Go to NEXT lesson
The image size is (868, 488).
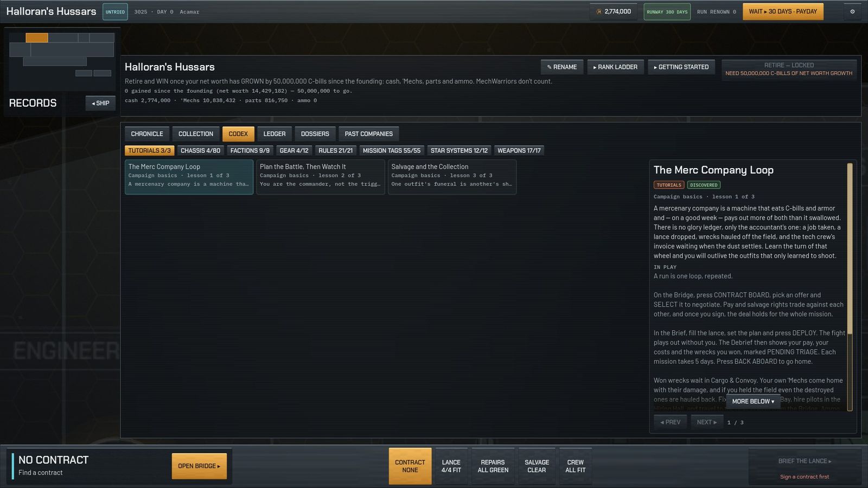[x=707, y=422]
